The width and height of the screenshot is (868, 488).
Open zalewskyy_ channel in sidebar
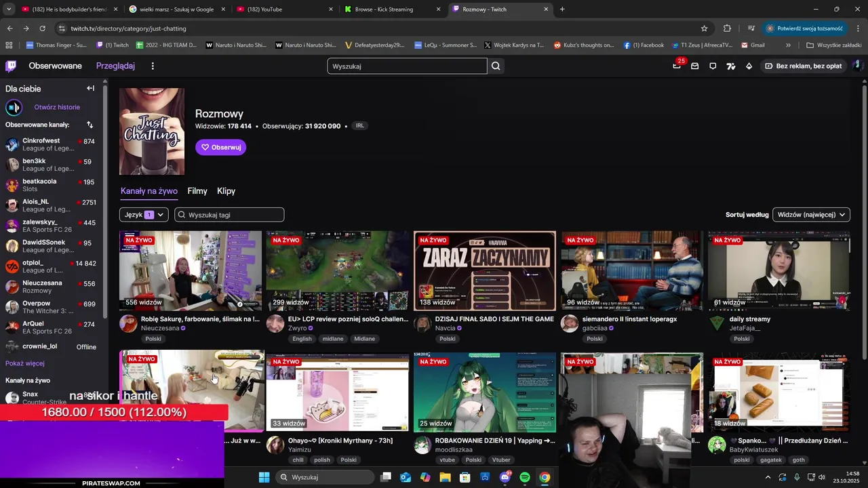(52, 226)
